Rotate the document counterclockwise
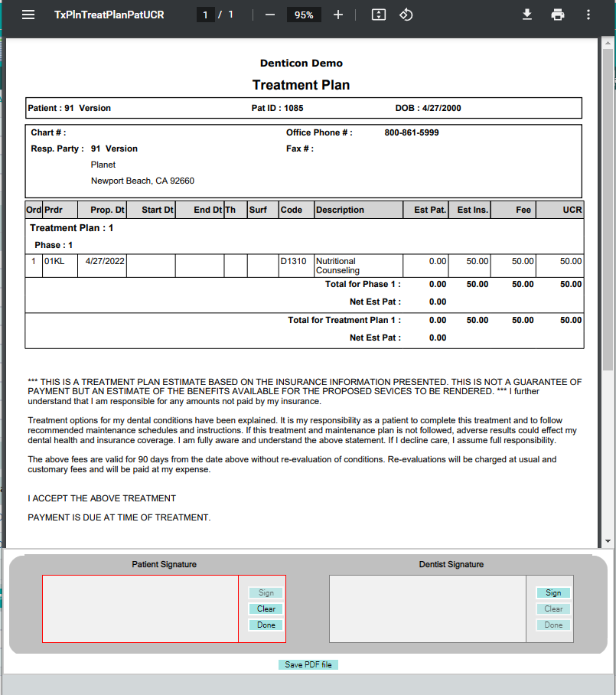The width and height of the screenshot is (616, 695). coord(406,15)
